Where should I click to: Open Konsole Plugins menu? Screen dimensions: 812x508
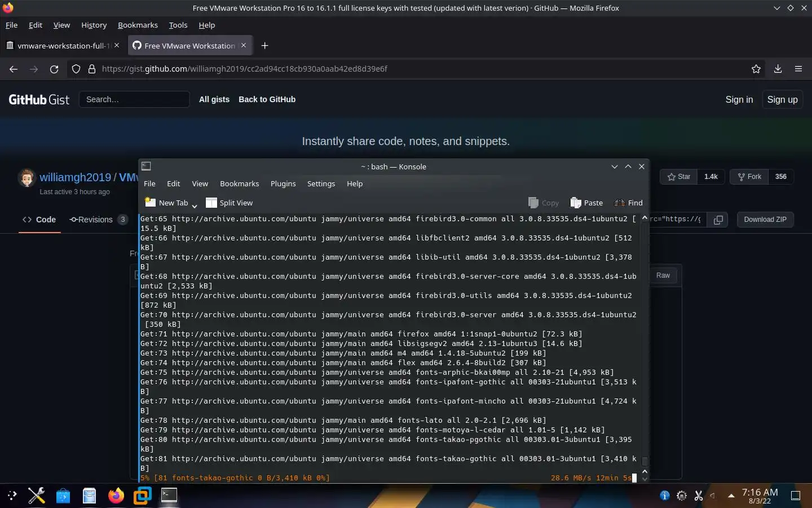click(x=283, y=183)
